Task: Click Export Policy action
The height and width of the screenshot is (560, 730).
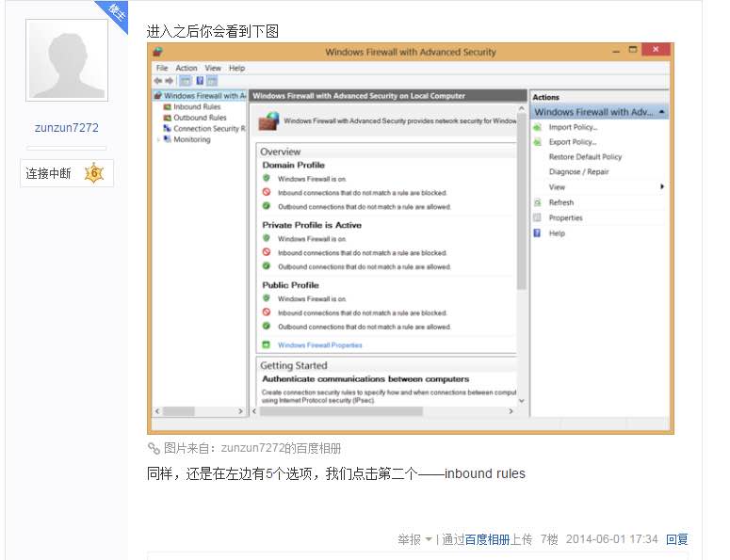Action: pyautogui.click(x=572, y=142)
